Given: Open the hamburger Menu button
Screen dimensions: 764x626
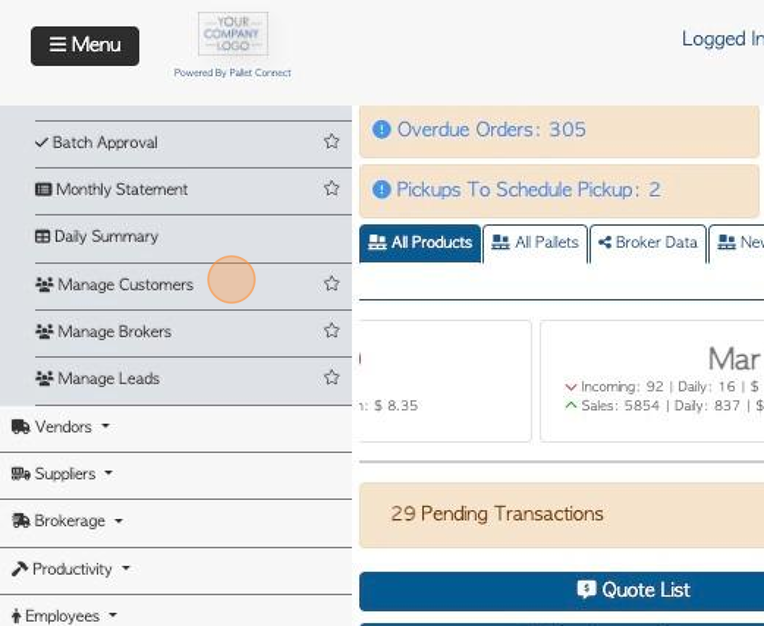Looking at the screenshot, I should [85, 46].
